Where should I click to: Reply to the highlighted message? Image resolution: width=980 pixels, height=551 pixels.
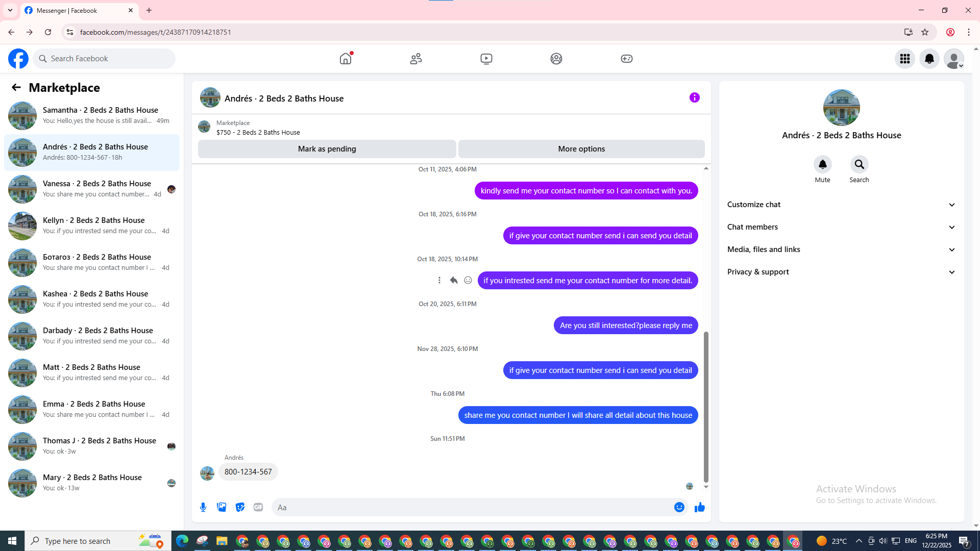pyautogui.click(x=453, y=280)
